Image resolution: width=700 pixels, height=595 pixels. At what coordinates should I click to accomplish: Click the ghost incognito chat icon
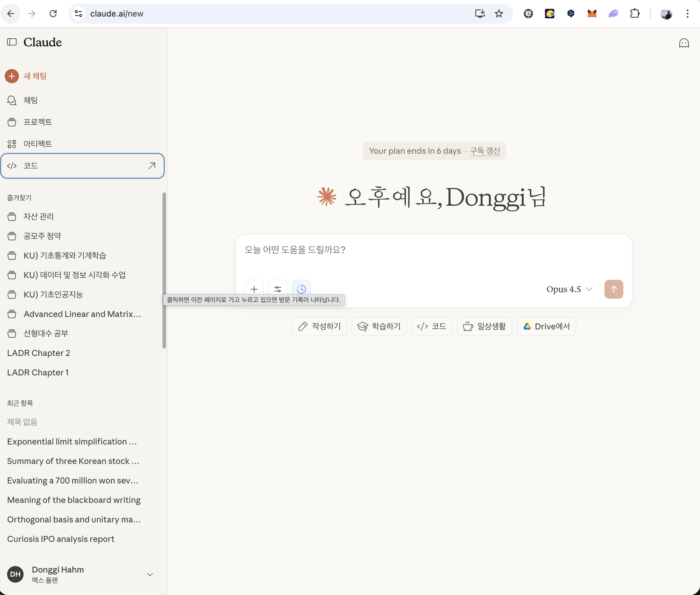683,43
